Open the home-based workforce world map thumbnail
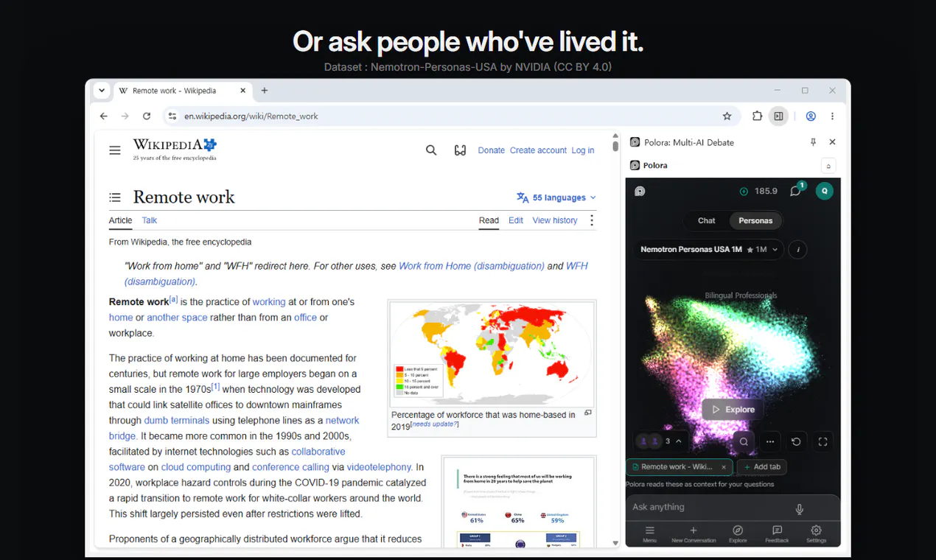This screenshot has width=936, height=560. pos(492,354)
